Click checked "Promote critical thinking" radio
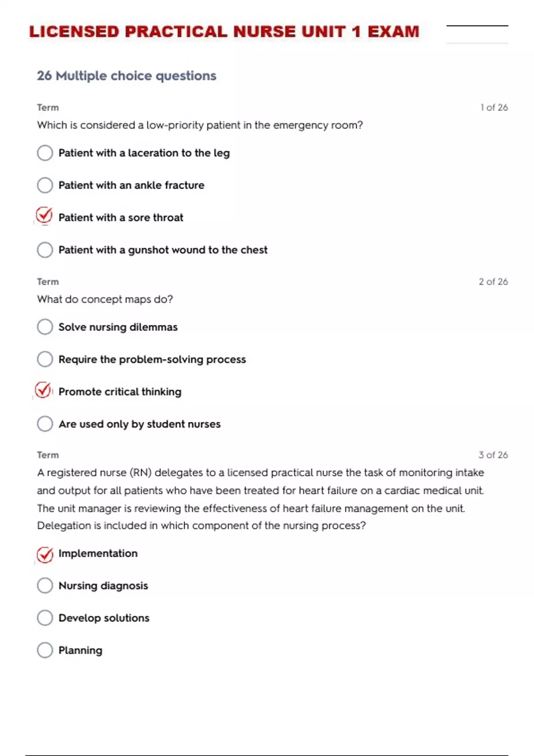The width and height of the screenshot is (534, 756). [x=44, y=390]
